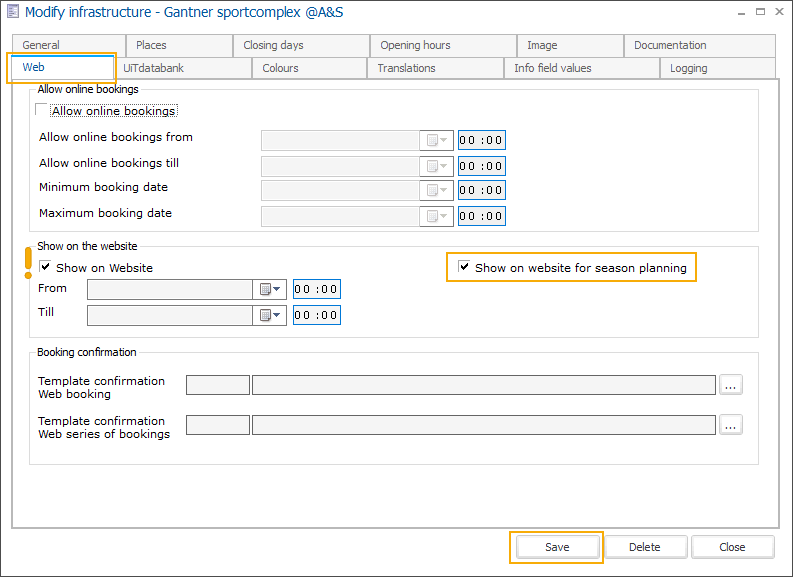Click time field for Allow online bookings till
Screen dimensions: 793x577
tap(481, 166)
